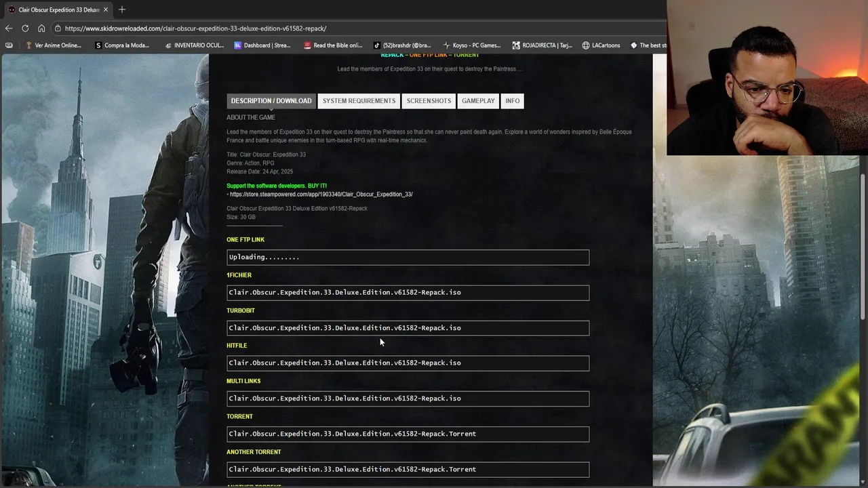
Task: Open the LACartoons bookmark
Action: pyautogui.click(x=601, y=45)
